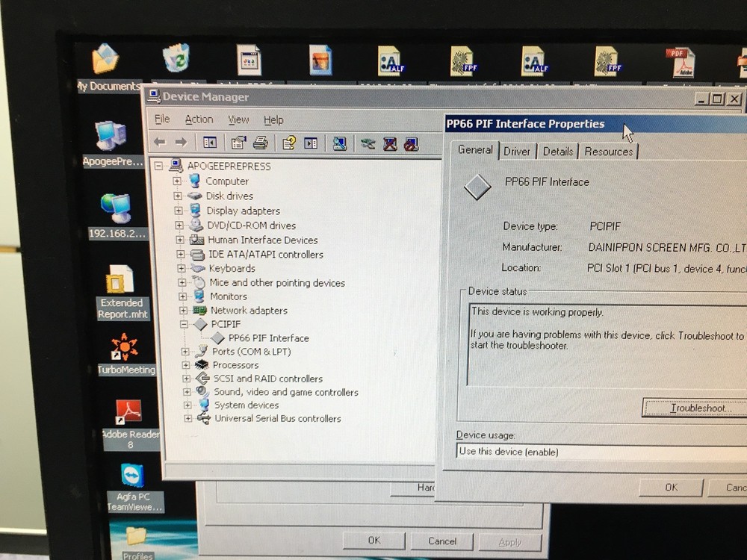Viewport: 747px width, 560px height.
Task: Click the Device status text box
Action: tap(607, 345)
